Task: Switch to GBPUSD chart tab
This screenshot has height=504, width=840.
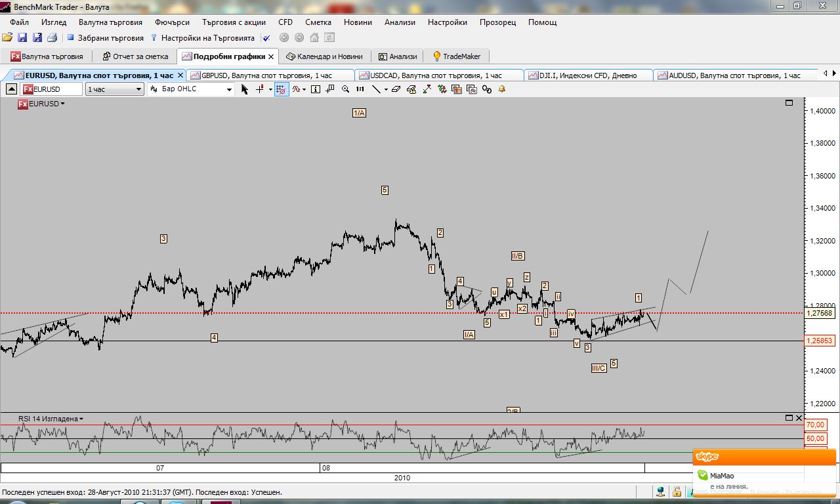Action: tap(270, 75)
